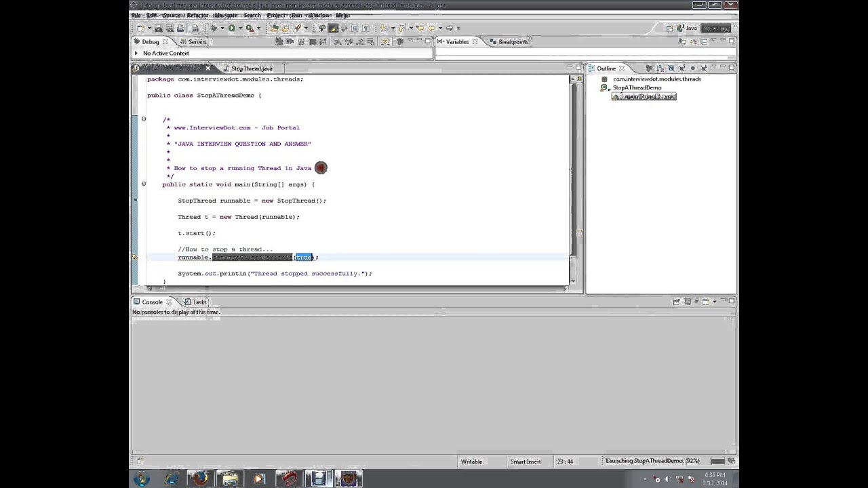Click the Windows Start button
Image resolution: width=868 pixels, height=488 pixels.
(x=142, y=479)
